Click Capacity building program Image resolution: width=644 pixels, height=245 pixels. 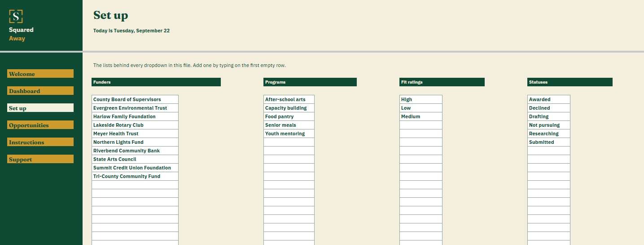(289, 108)
